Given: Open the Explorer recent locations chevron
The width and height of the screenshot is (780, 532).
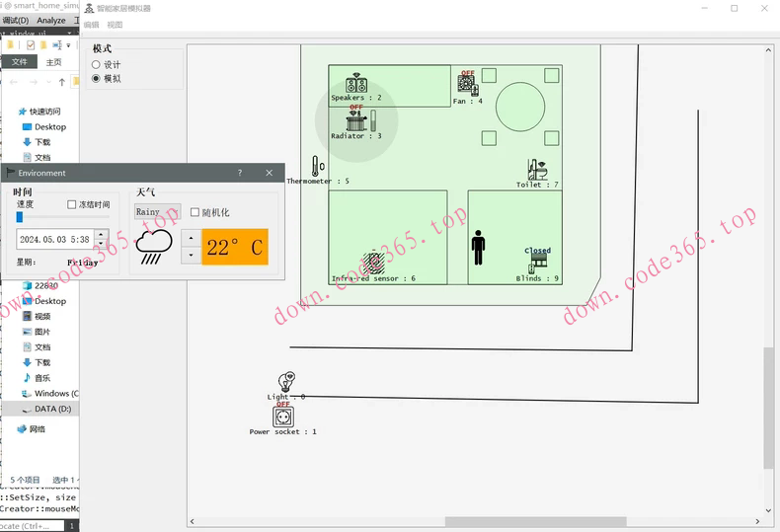Looking at the screenshot, I should [48, 82].
